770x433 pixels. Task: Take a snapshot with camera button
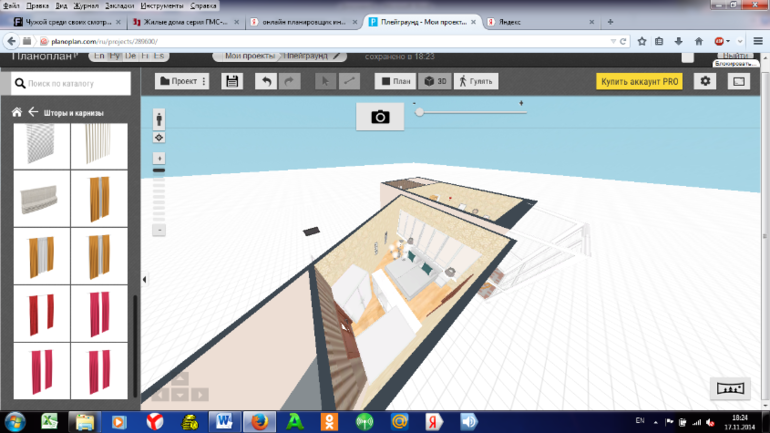click(380, 117)
